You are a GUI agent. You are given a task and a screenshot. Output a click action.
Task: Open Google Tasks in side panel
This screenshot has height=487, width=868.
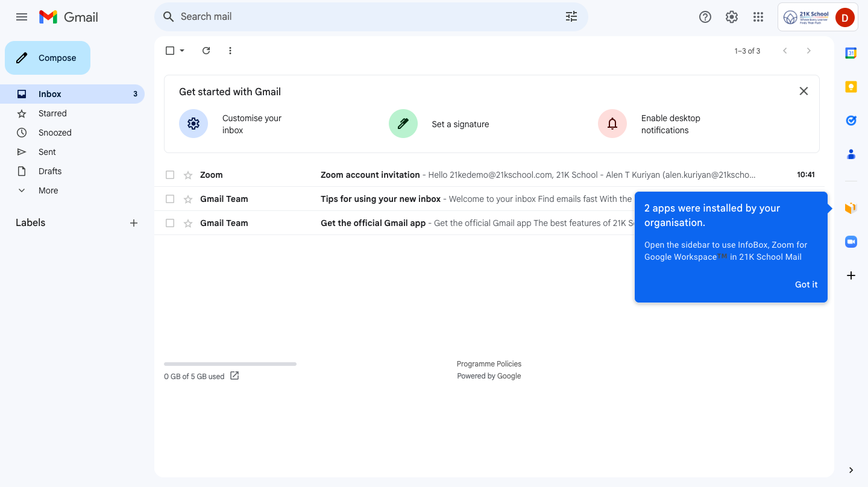click(x=851, y=121)
